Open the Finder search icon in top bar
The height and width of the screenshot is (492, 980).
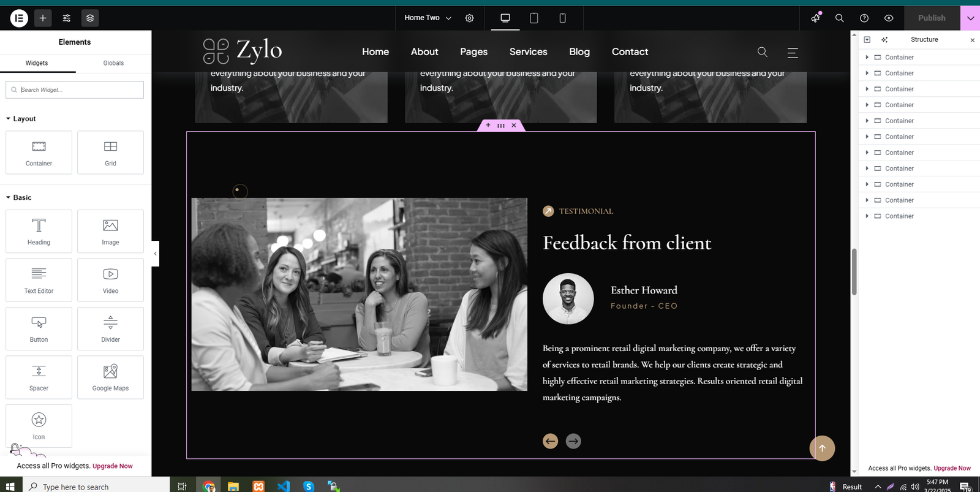click(840, 18)
